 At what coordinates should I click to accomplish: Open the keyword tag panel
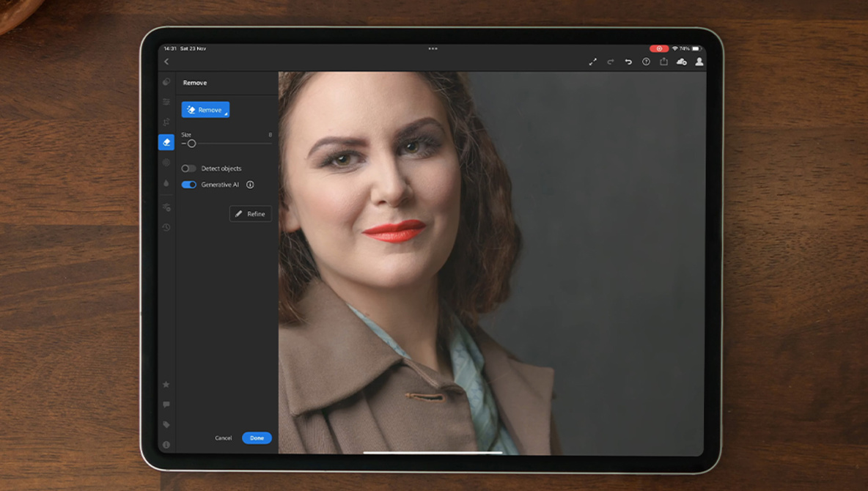tap(166, 424)
